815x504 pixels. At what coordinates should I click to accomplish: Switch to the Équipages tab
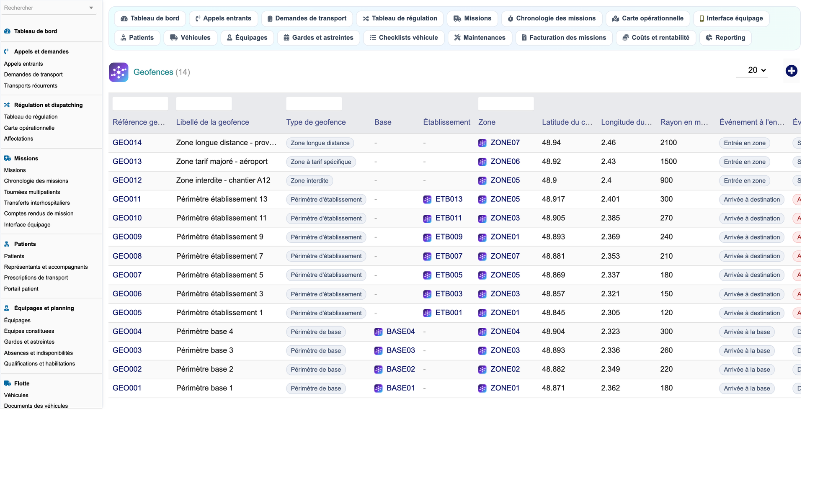point(247,38)
